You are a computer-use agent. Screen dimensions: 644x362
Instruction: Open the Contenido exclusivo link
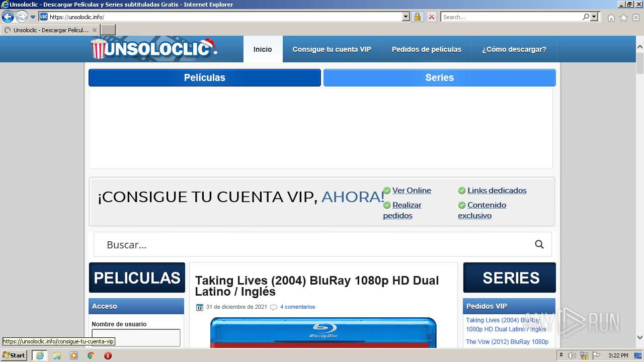click(482, 210)
